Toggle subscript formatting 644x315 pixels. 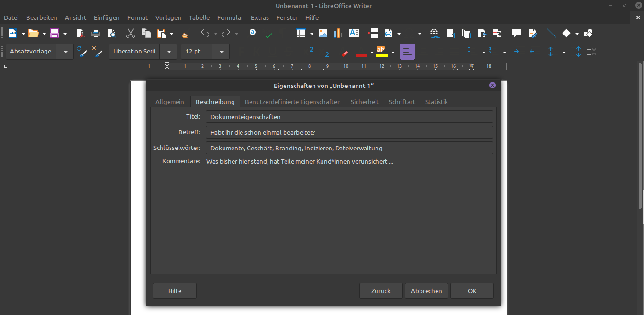click(x=327, y=54)
